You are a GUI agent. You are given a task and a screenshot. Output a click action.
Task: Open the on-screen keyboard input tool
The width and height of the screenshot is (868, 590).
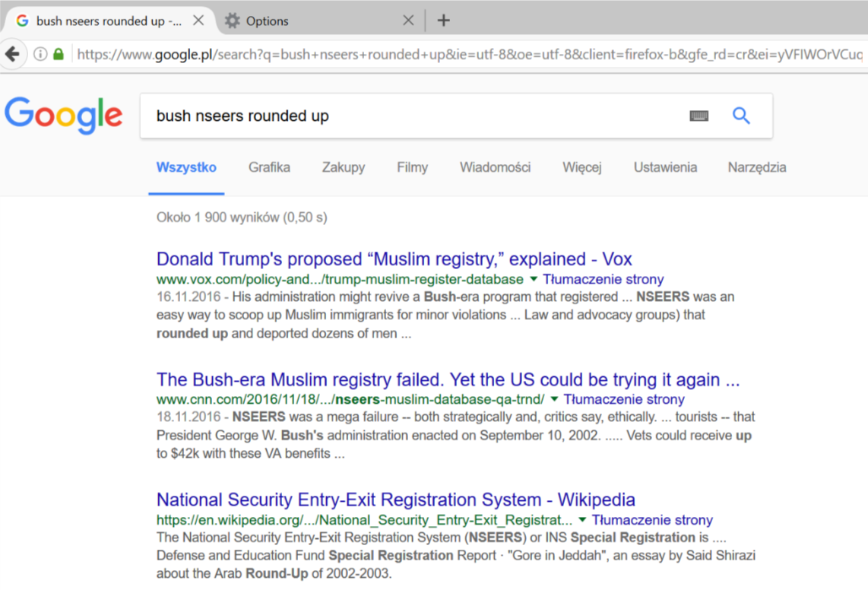(x=699, y=116)
